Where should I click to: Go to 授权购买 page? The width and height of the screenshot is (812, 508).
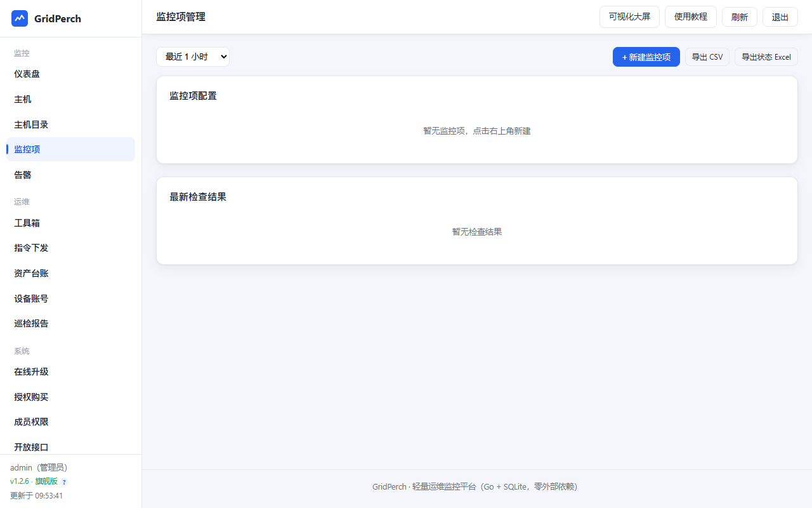[x=70, y=397]
